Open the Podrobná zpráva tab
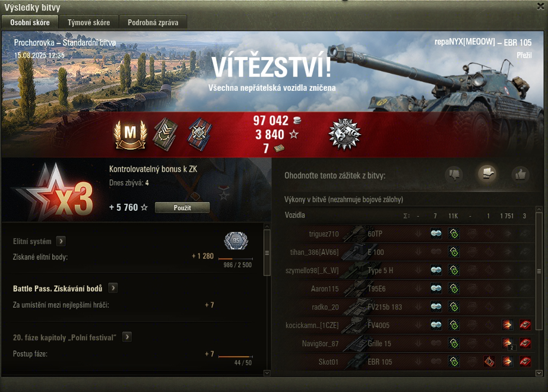The height and width of the screenshot is (392, 548). 153,23
